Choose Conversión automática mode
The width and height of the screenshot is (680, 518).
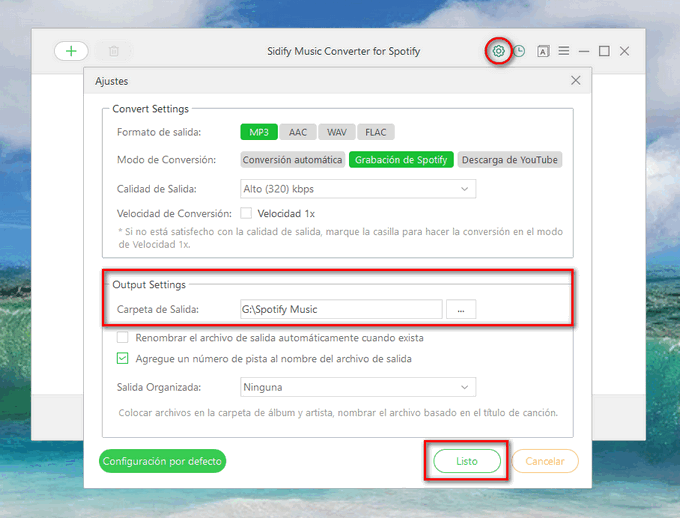click(293, 160)
